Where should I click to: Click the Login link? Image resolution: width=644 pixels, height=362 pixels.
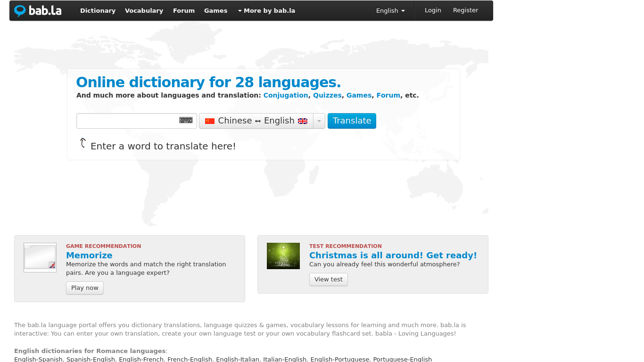pos(432,10)
